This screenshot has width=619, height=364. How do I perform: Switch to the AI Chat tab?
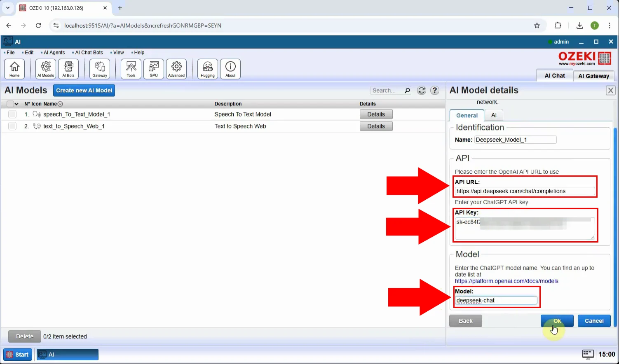(555, 75)
